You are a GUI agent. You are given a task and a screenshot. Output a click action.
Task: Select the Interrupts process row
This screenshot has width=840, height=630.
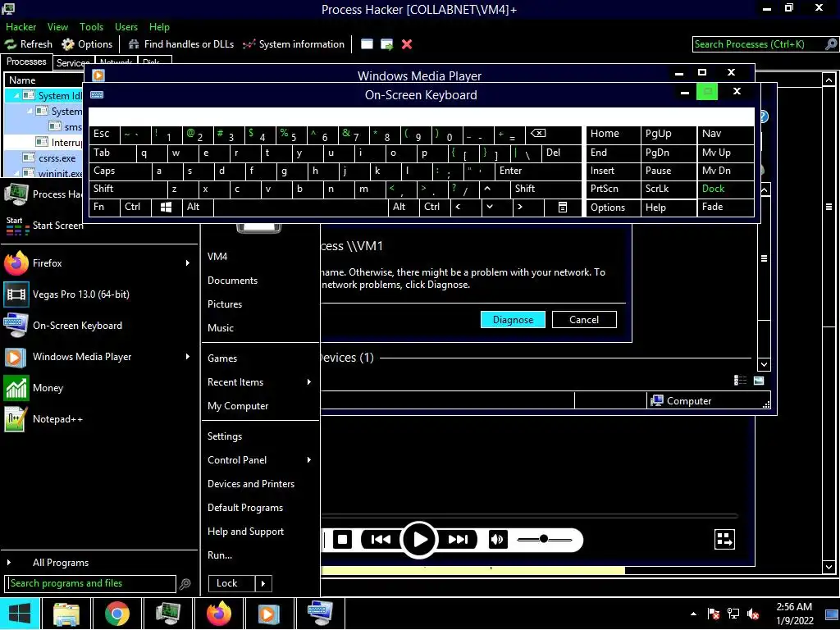[x=44, y=142]
